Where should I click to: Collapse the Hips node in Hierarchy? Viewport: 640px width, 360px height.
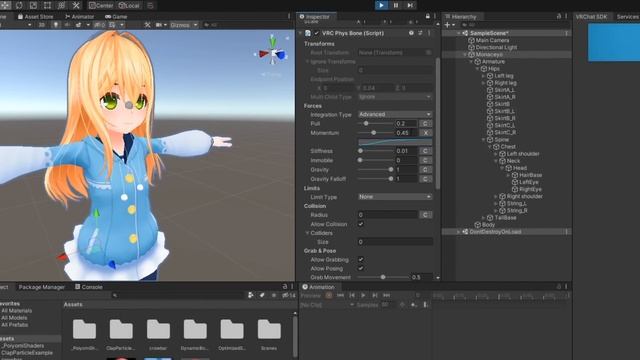tap(477, 69)
